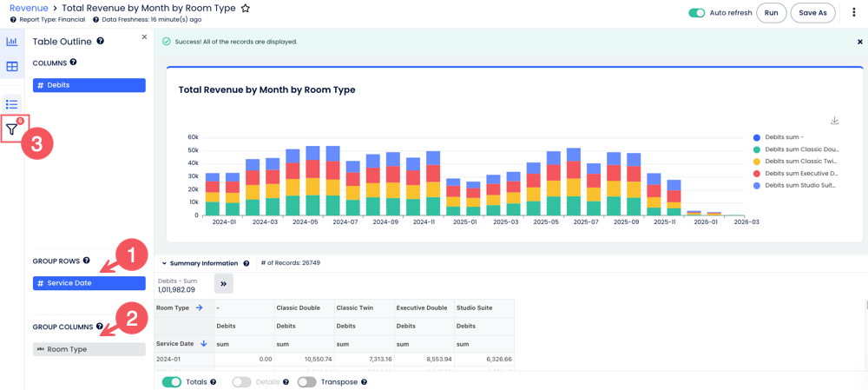Click the Revenue breadcrumb link
Screen dimensions: 868x390
tap(29, 9)
